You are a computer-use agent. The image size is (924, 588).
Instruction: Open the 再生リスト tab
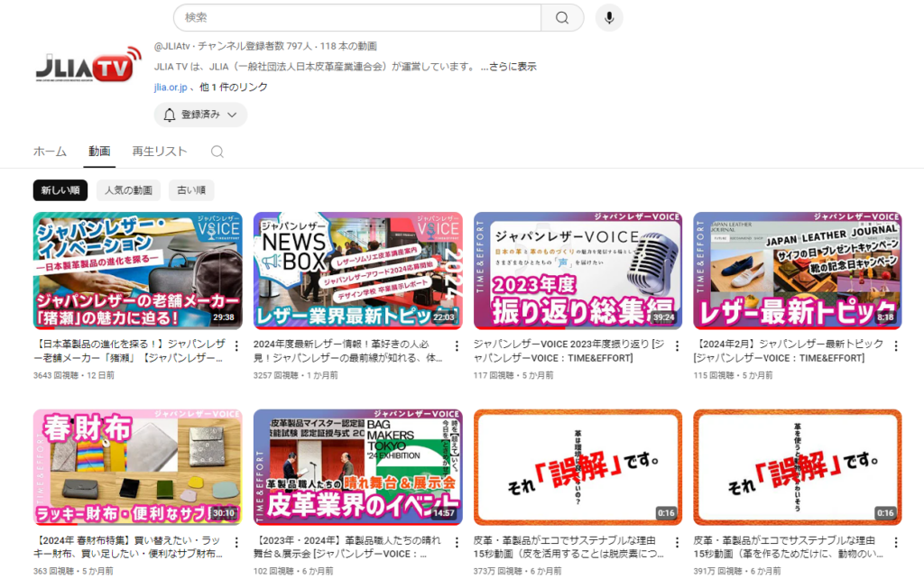[159, 152]
